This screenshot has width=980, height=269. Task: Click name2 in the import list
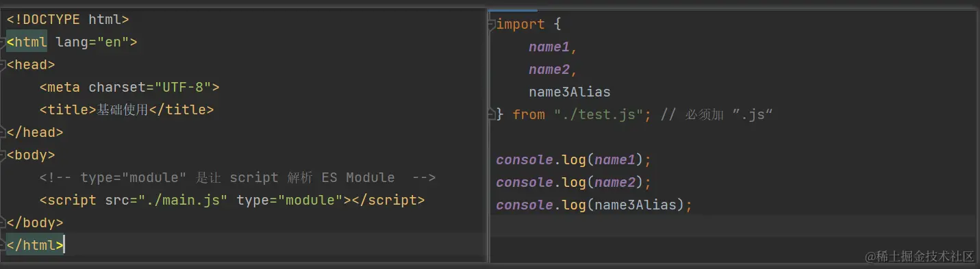[x=549, y=70]
